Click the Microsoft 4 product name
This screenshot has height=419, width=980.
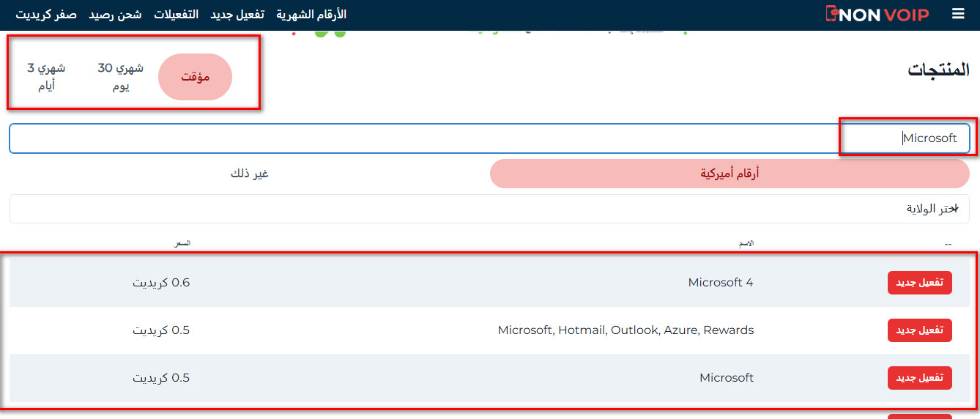[721, 283]
